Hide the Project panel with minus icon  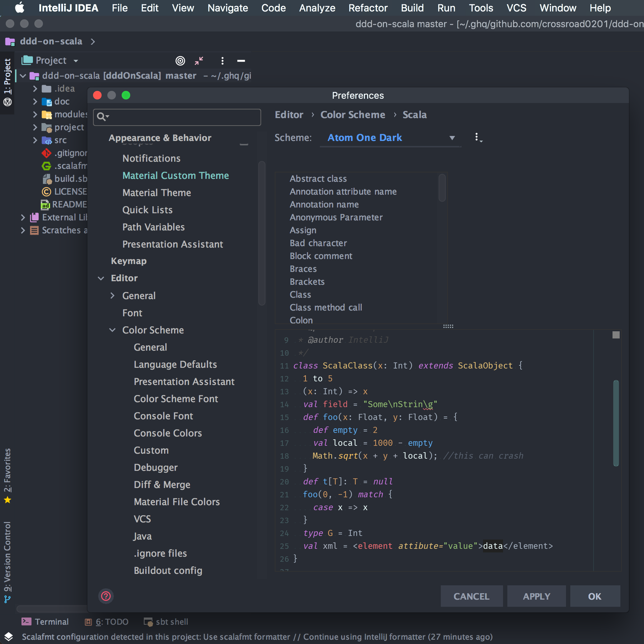point(241,61)
